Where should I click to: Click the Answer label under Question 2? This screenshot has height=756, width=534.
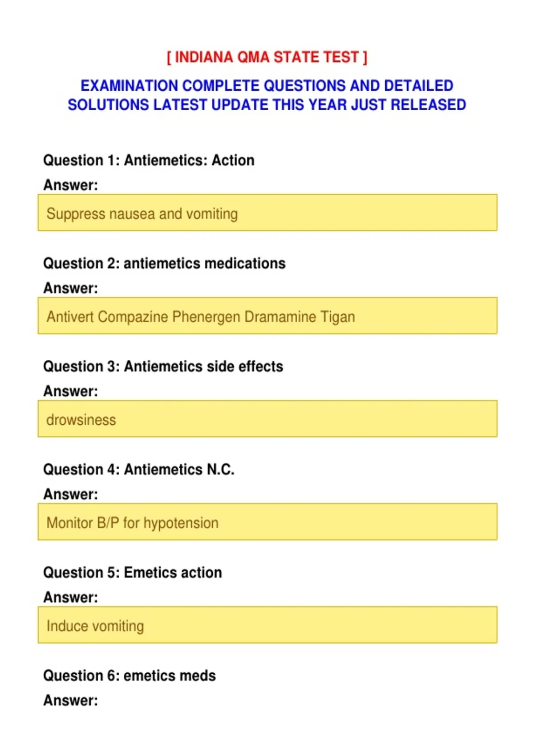click(x=70, y=288)
